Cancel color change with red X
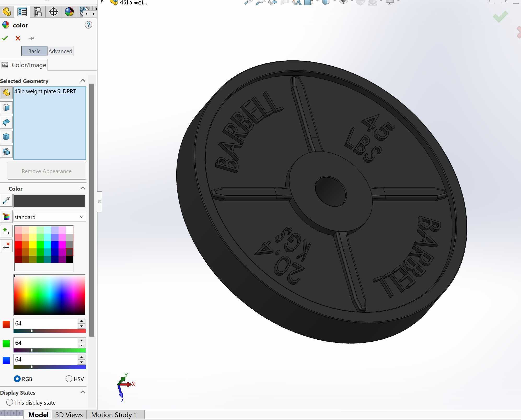The height and width of the screenshot is (420, 521). point(18,38)
